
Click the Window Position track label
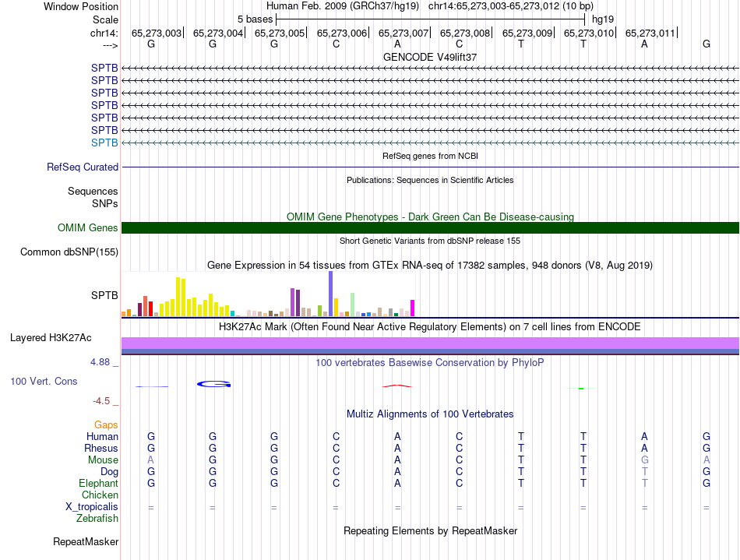click(81, 6)
